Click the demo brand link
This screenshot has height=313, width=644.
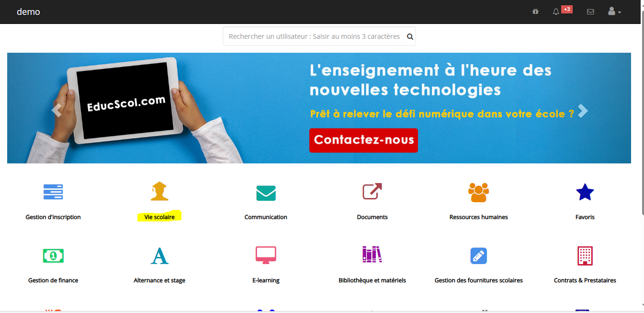28,12
